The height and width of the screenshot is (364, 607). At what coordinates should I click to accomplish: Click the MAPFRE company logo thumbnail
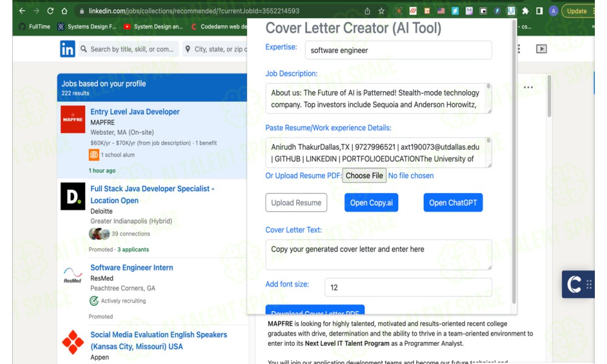point(73,120)
